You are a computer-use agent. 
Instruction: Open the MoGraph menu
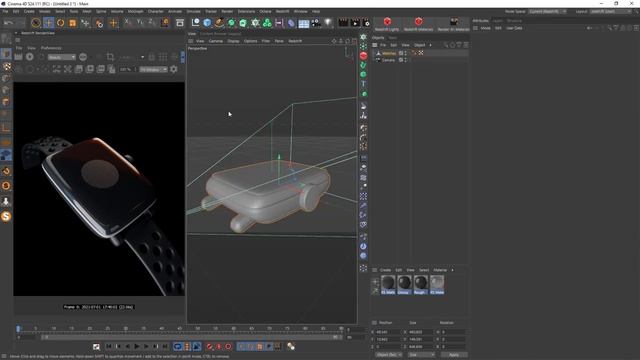pyautogui.click(x=136, y=11)
